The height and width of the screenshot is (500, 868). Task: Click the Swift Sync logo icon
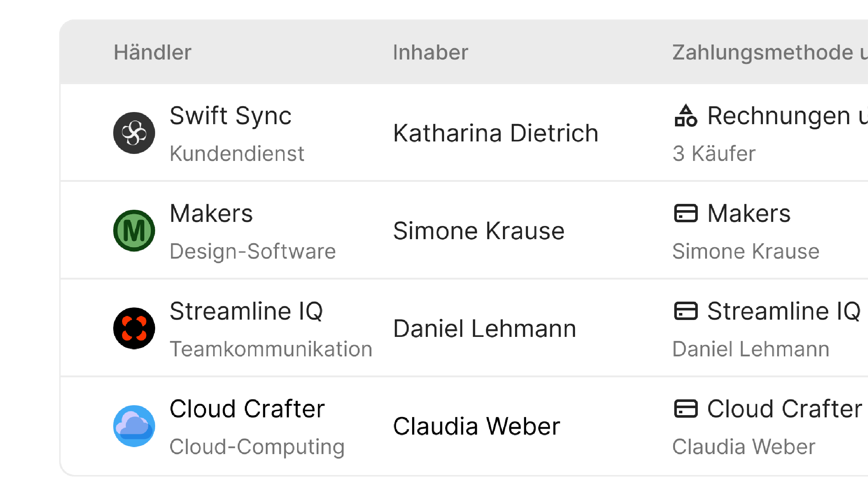134,133
